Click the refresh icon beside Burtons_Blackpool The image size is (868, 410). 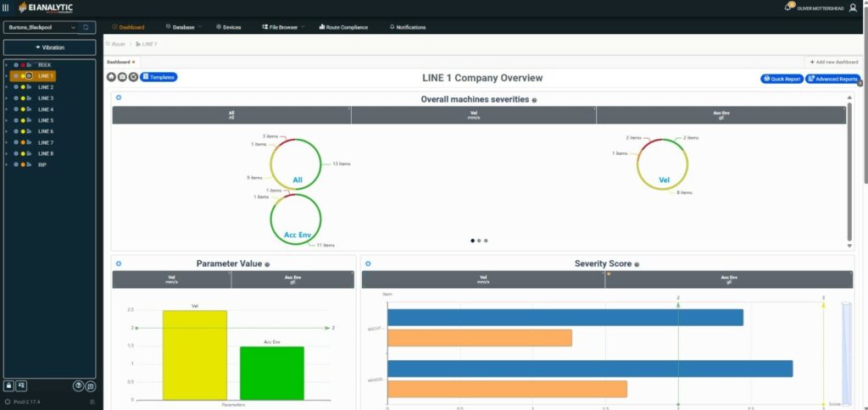tap(86, 28)
